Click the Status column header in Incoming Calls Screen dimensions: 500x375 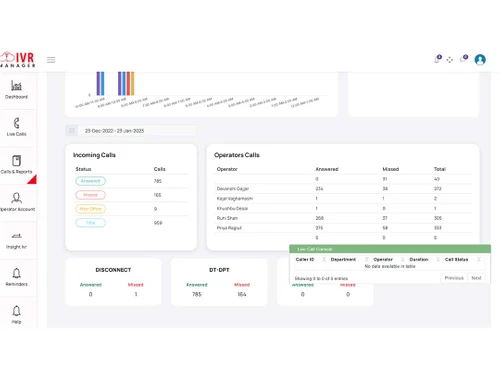tap(83, 169)
